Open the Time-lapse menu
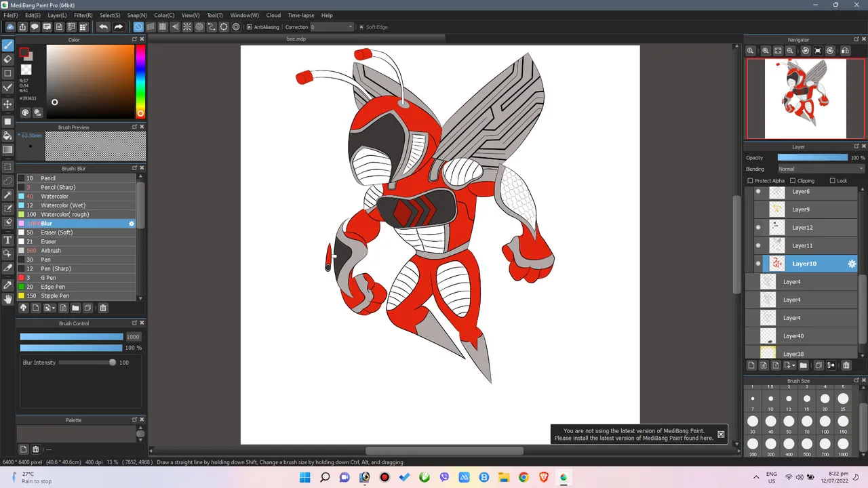Image resolution: width=868 pixels, height=488 pixels. (300, 15)
